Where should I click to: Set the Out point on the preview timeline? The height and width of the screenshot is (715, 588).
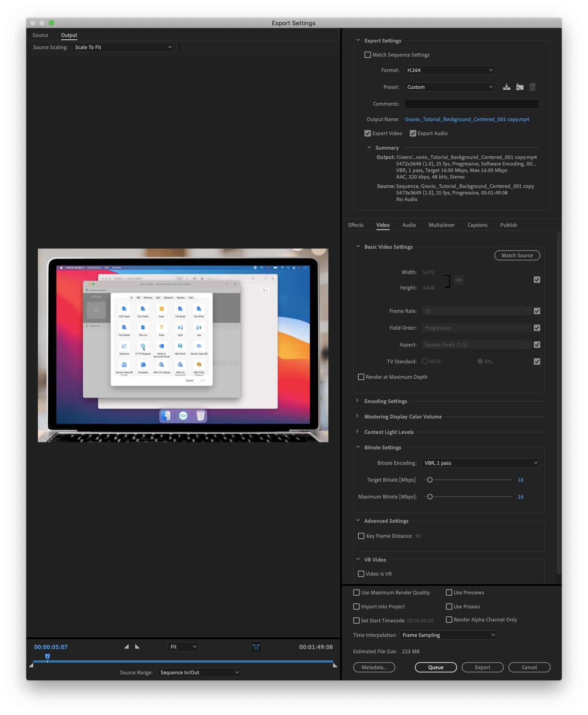click(137, 646)
